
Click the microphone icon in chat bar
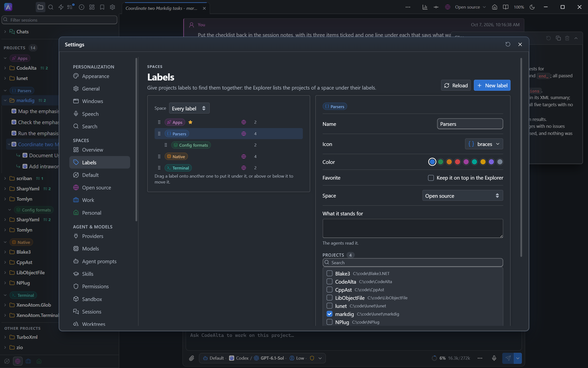[494, 358]
